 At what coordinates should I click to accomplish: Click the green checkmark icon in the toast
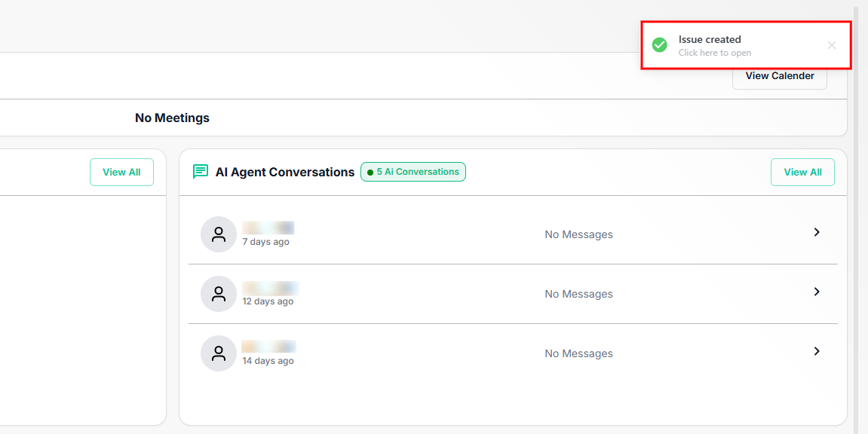click(660, 45)
